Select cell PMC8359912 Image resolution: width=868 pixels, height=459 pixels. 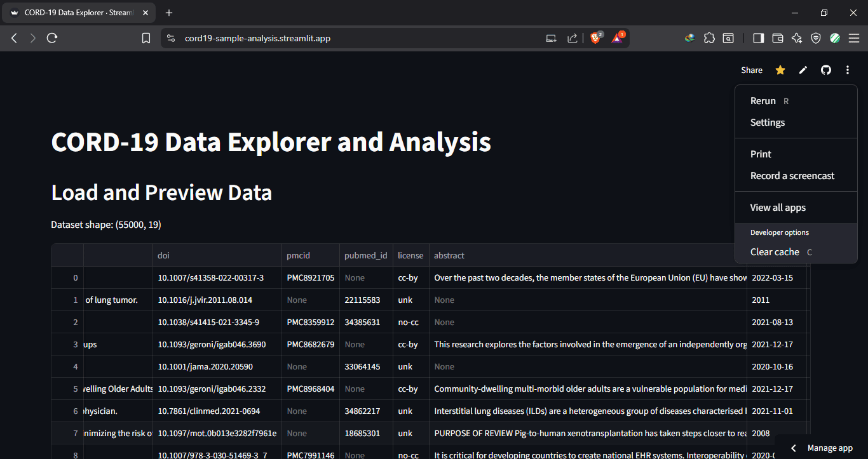point(311,323)
